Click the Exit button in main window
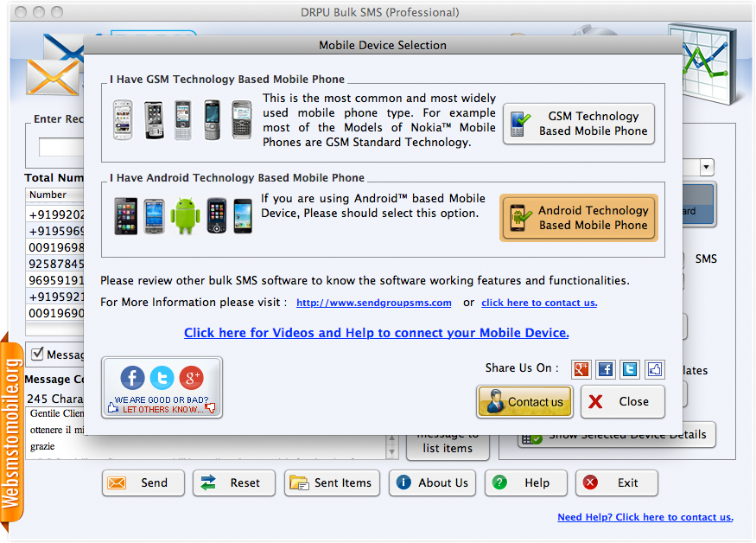 pyautogui.click(x=616, y=482)
